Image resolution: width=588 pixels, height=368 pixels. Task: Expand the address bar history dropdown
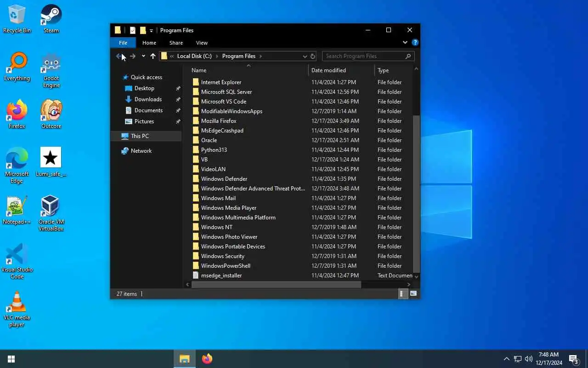305,56
